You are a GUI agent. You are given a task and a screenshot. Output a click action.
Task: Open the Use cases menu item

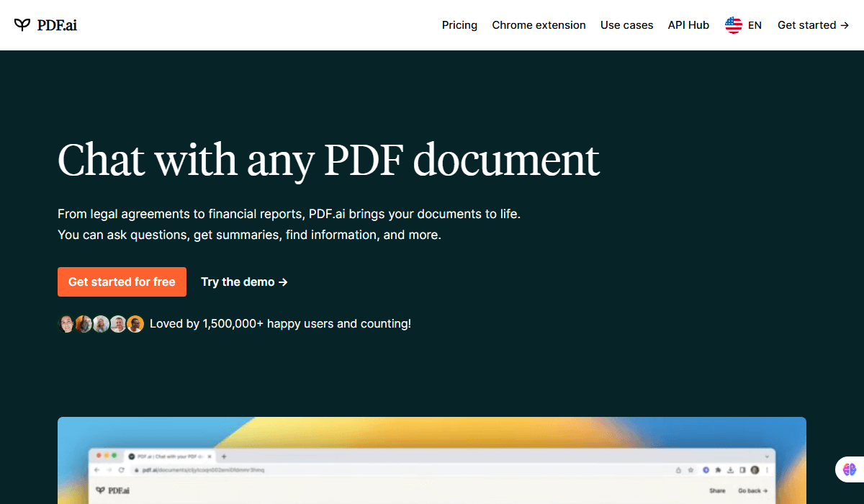626,25
